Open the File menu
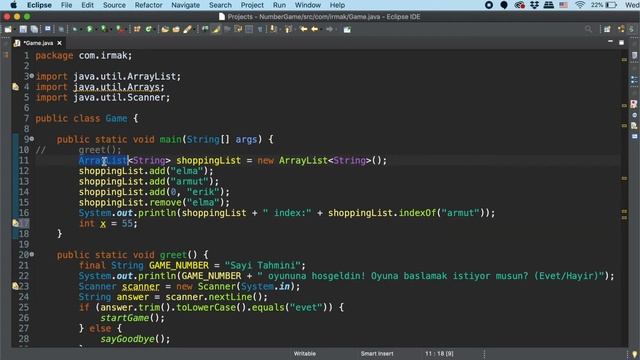 tap(66, 5)
